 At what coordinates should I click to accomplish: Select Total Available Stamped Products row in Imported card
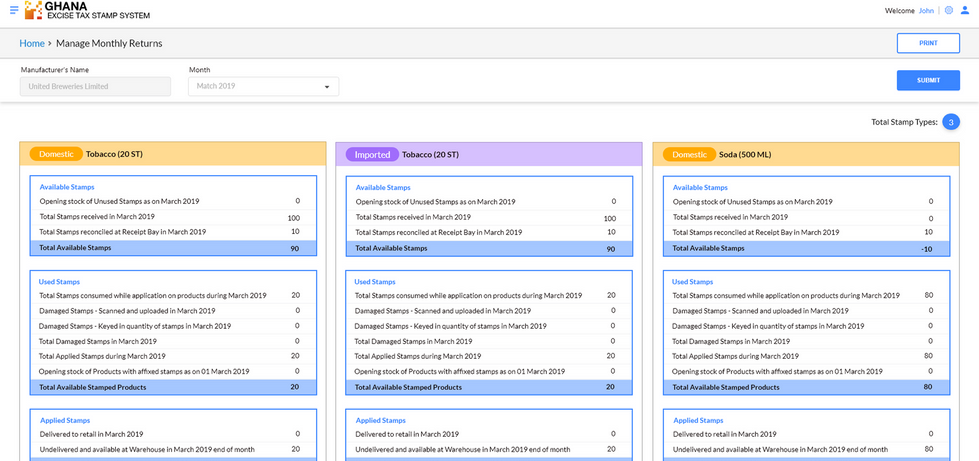[x=488, y=387]
